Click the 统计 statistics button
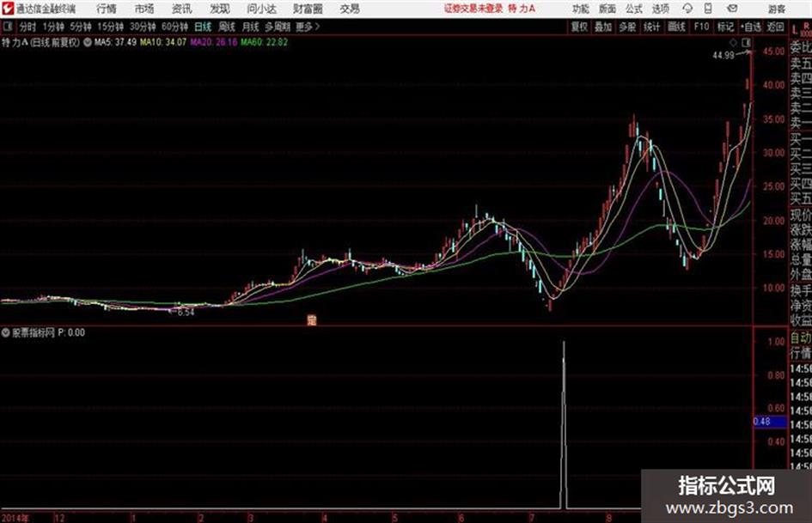 652,27
